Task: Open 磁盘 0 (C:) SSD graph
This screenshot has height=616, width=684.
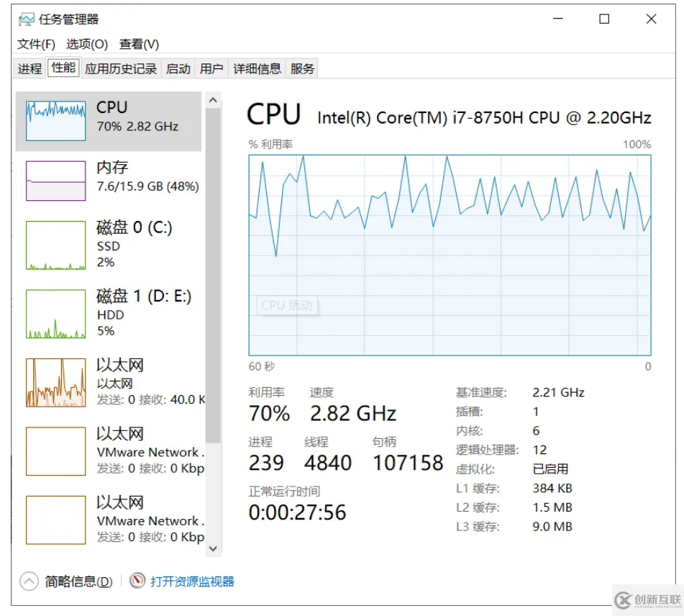Action: (55, 245)
